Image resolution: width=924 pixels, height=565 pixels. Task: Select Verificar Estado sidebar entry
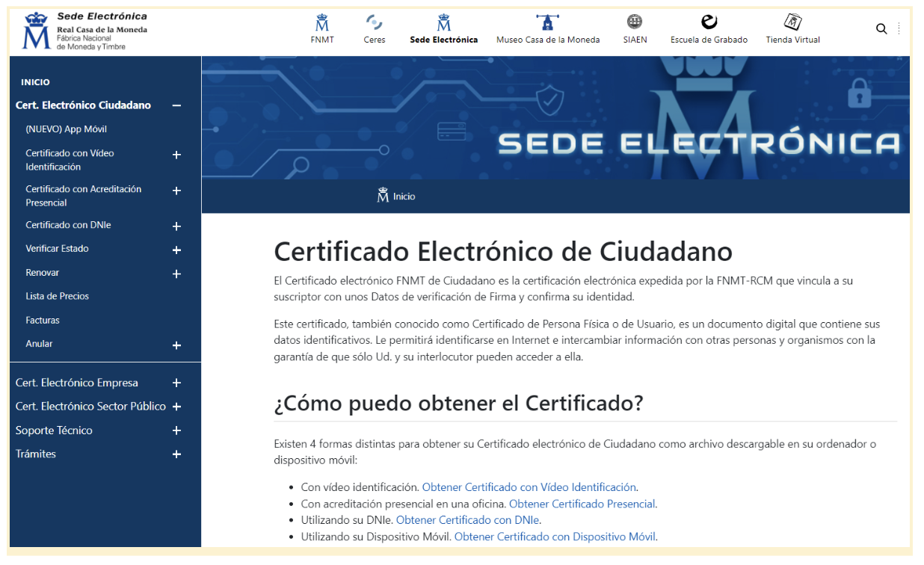coord(58,248)
